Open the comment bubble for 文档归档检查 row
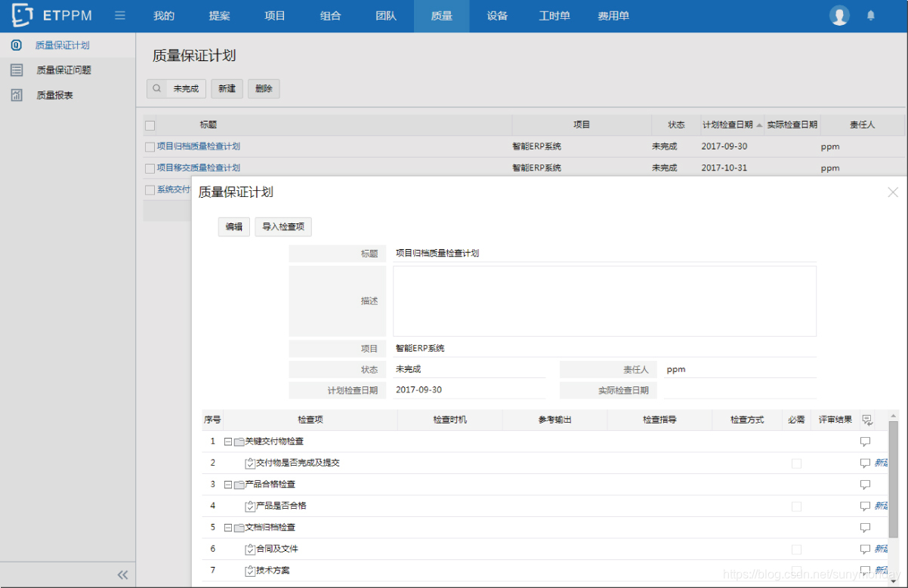 (866, 528)
